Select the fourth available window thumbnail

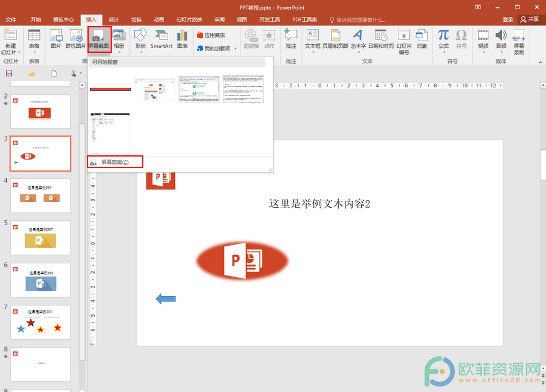coord(244,89)
